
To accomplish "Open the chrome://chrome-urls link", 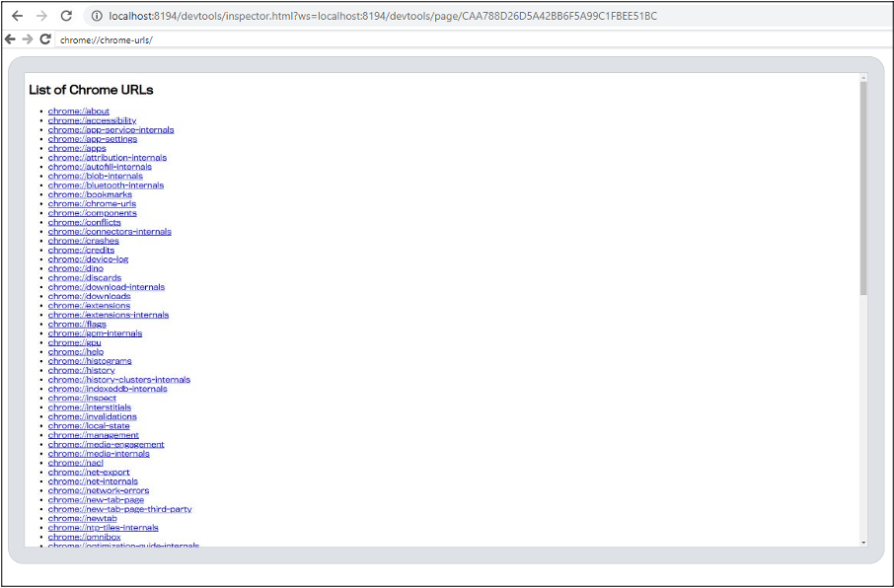I will [93, 203].
